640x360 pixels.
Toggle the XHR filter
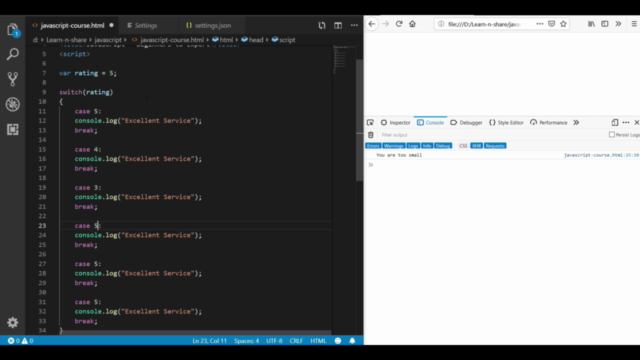[x=476, y=146]
